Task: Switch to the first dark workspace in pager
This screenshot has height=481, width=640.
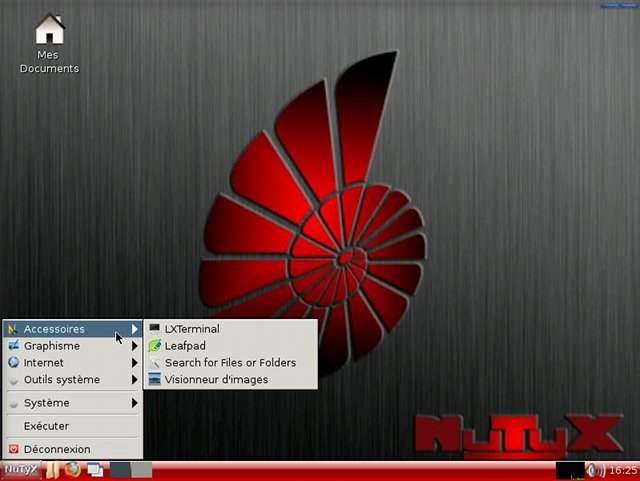Action: (x=120, y=470)
